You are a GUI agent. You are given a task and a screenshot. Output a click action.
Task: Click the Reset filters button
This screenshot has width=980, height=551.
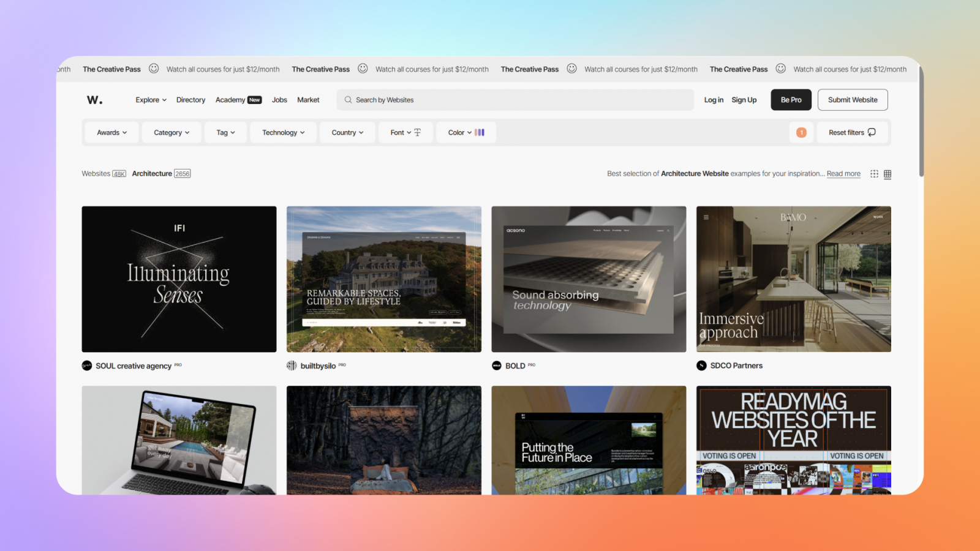pyautogui.click(x=851, y=132)
